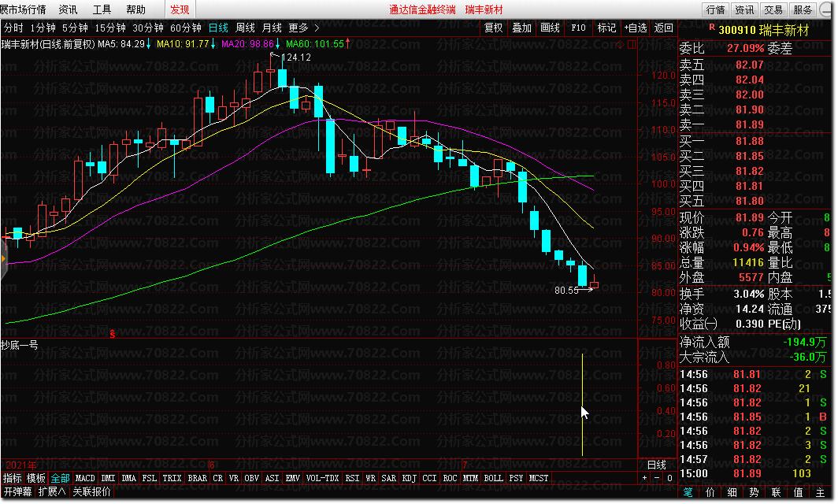Select the 笔 tab in tick panel
Image resolution: width=838 pixels, height=504 pixels.
tap(688, 492)
